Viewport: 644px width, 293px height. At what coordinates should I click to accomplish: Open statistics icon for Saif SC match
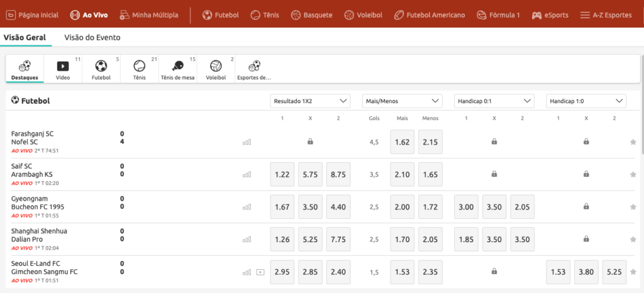pos(247,175)
